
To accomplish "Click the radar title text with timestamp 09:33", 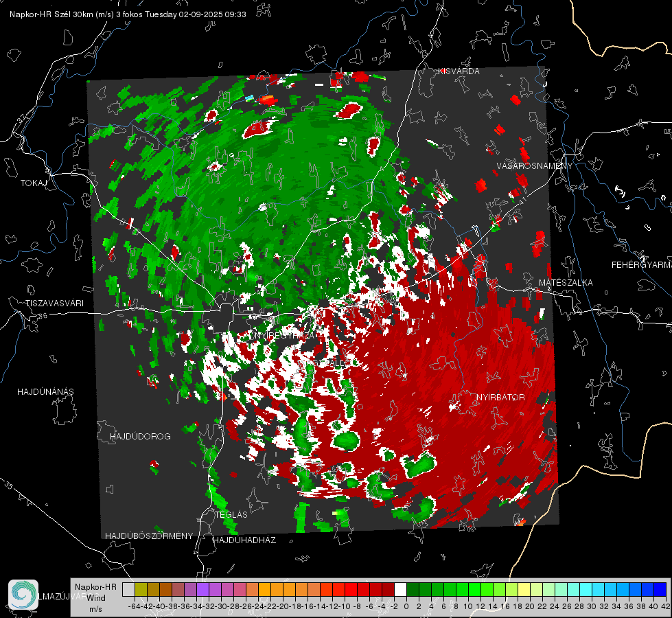I will pos(128,14).
